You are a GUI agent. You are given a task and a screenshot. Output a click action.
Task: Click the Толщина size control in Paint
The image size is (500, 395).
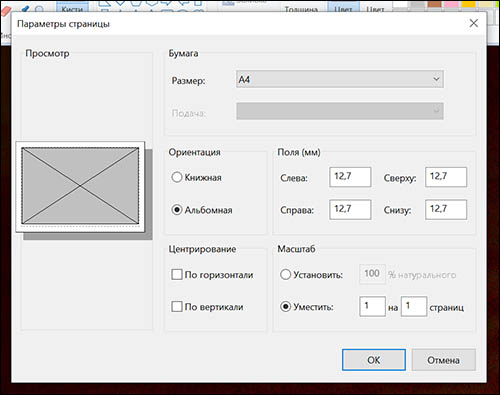[x=301, y=9]
